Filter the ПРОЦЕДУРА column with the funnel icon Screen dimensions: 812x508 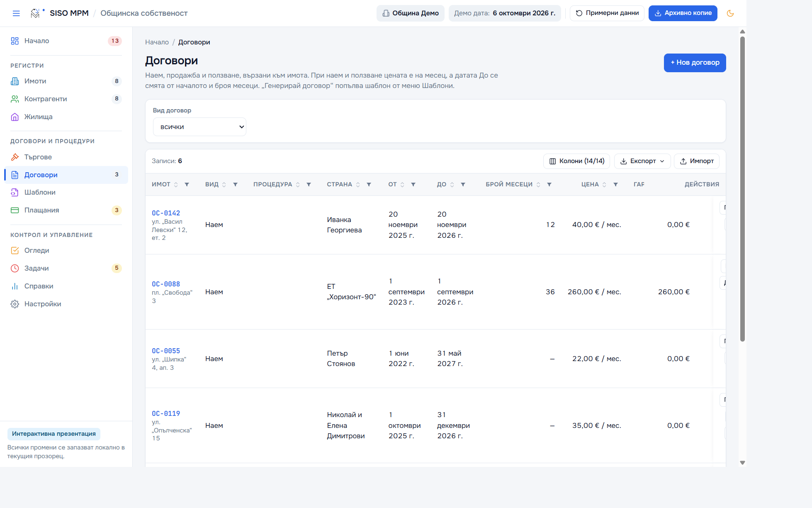point(309,185)
